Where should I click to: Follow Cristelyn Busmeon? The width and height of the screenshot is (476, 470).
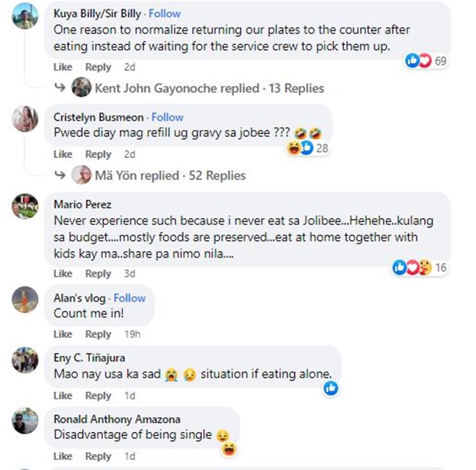click(167, 117)
